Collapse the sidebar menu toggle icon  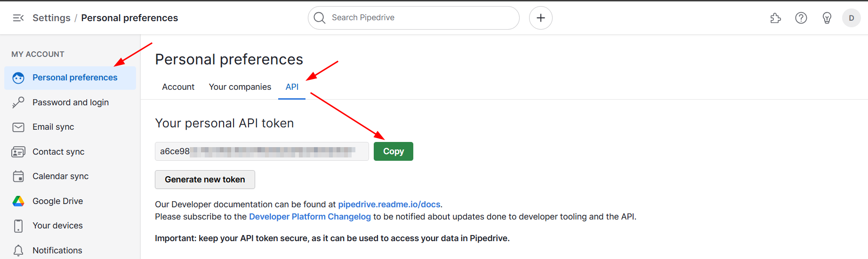point(18,18)
